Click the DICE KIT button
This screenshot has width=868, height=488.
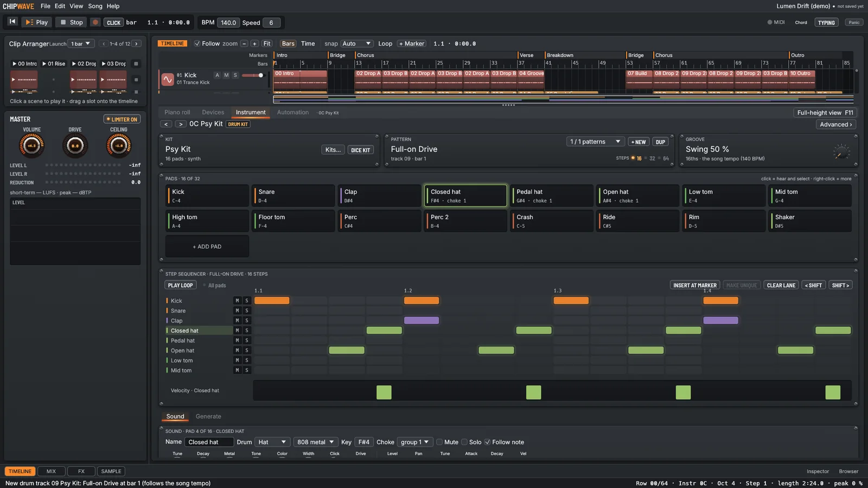coord(360,150)
